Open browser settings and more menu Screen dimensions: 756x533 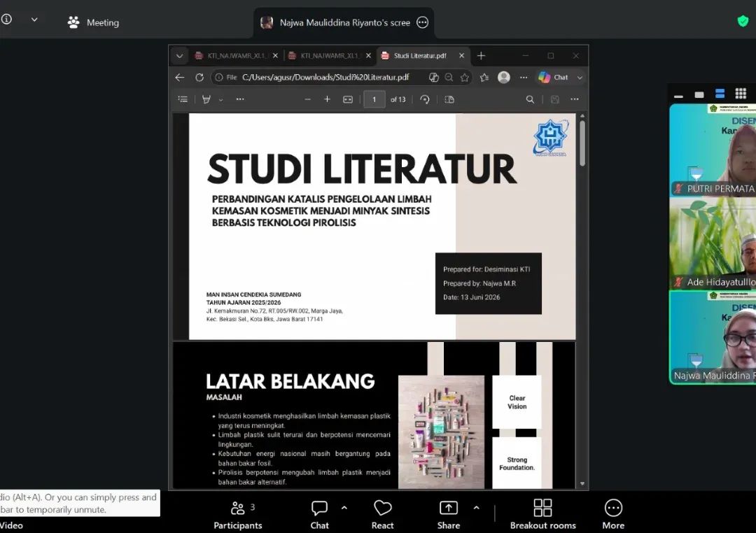(x=524, y=77)
